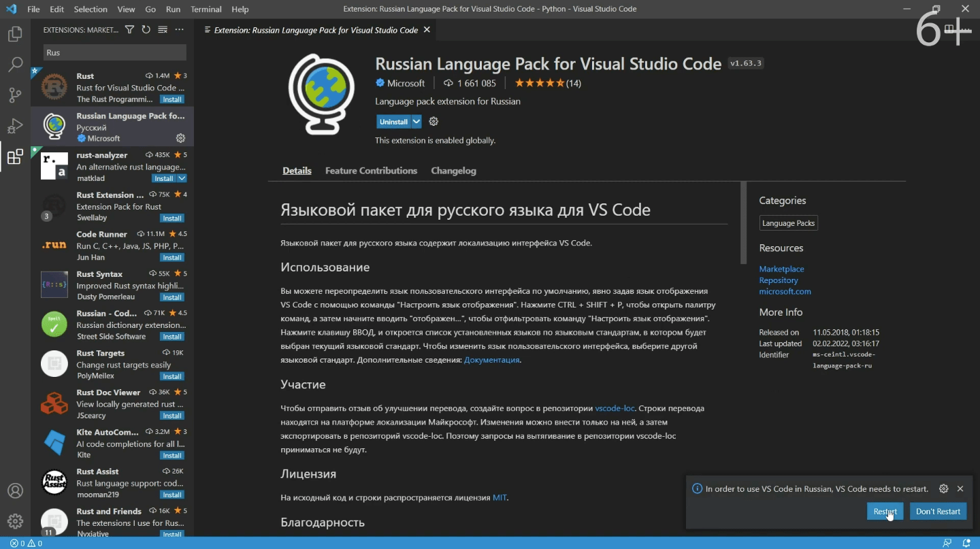Open the MIT license link
The image size is (980, 549).
click(x=500, y=497)
